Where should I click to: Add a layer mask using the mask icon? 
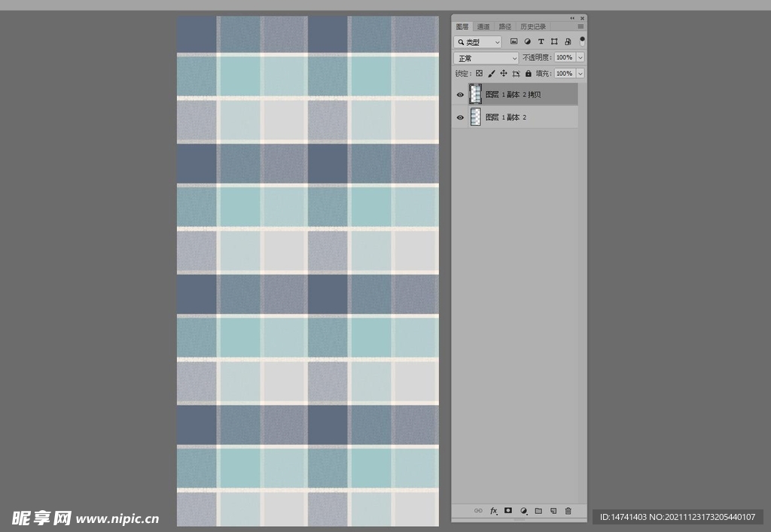[x=508, y=511]
